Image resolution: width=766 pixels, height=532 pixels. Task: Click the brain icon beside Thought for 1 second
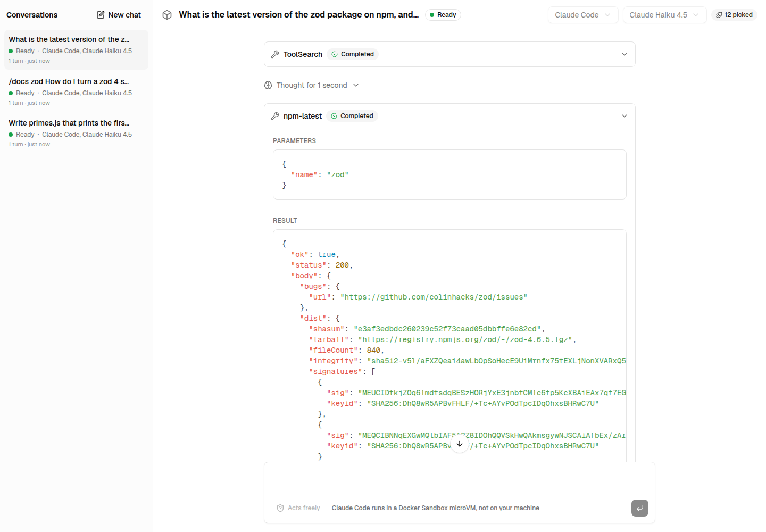[x=268, y=85]
